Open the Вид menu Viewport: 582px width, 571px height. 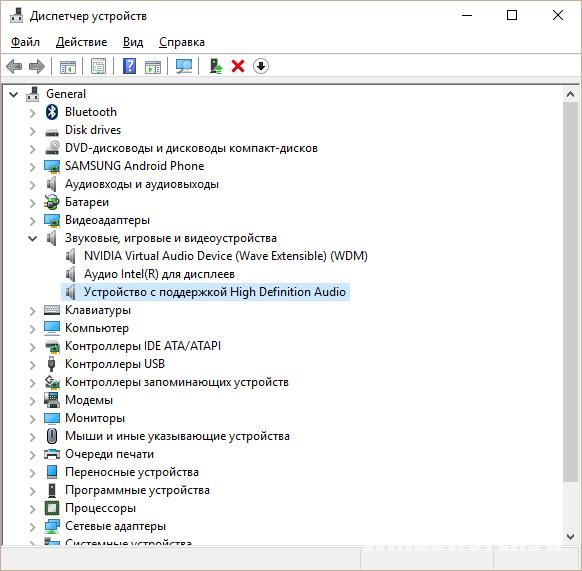pyautogui.click(x=133, y=42)
